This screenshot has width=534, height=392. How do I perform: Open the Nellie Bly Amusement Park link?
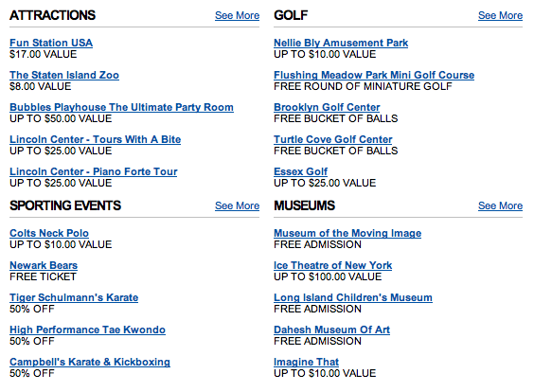point(341,43)
